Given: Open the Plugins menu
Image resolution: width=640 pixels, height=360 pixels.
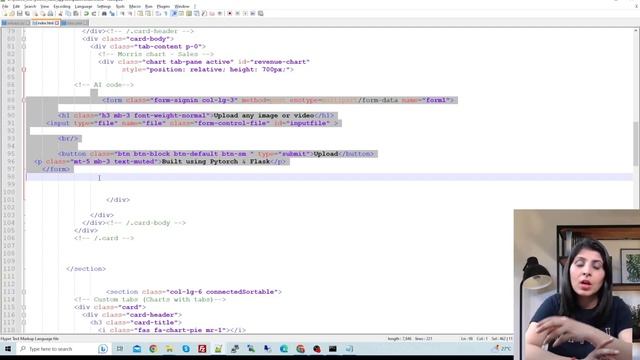Looking at the screenshot, I should [x=163, y=7].
